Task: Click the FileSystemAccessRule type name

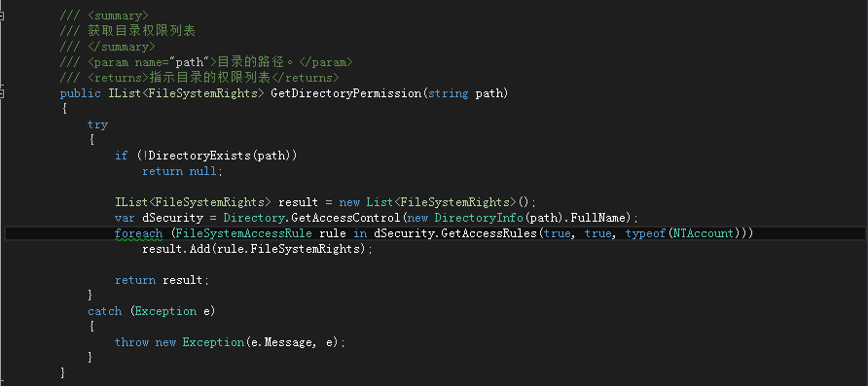Action: point(244,234)
